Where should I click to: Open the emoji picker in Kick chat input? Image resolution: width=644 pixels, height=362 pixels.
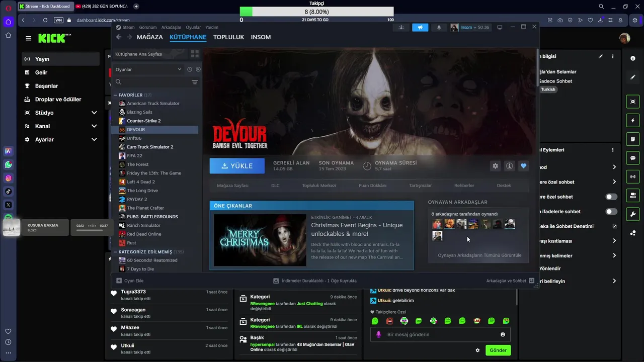point(503,335)
